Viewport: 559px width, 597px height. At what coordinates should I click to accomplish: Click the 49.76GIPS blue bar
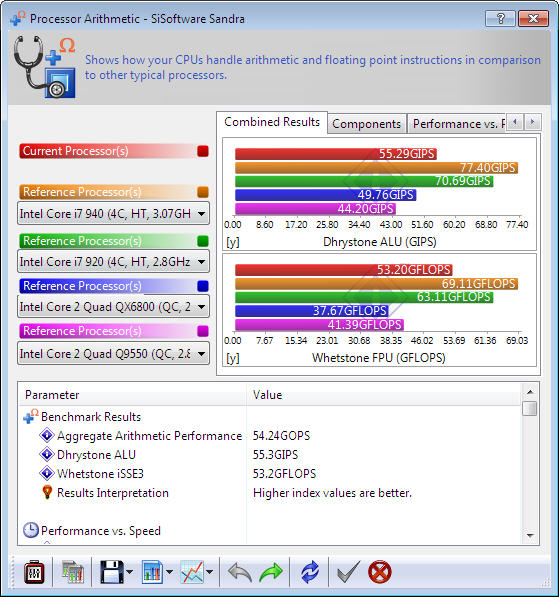[x=326, y=195]
